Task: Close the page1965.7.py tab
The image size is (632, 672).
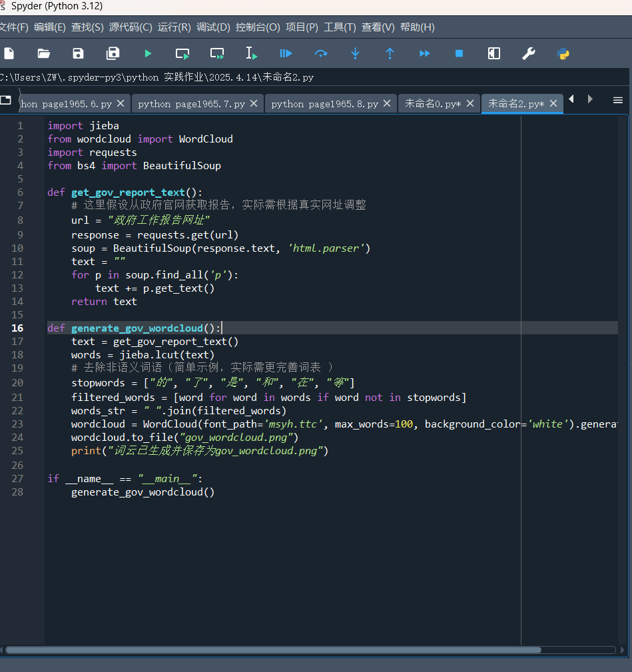Action: (254, 103)
